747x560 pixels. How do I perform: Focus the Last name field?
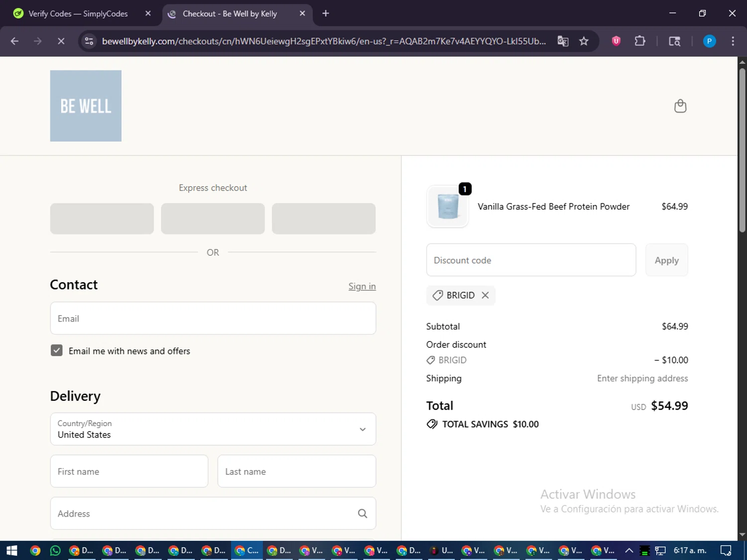(x=297, y=471)
